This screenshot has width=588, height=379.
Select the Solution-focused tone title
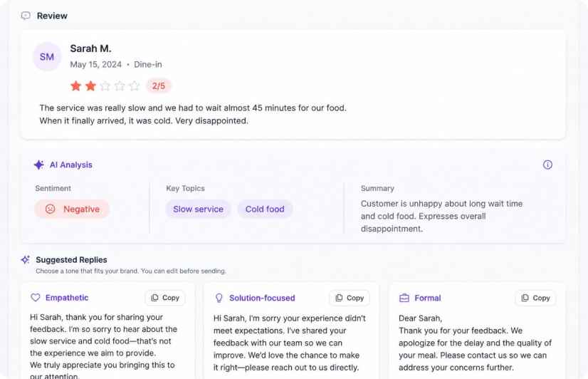pos(262,298)
